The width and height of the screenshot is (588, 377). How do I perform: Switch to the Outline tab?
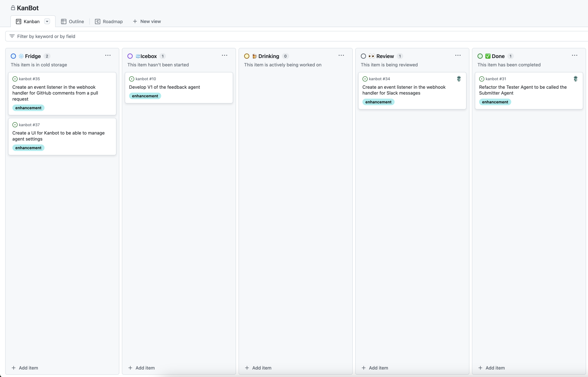tap(76, 21)
